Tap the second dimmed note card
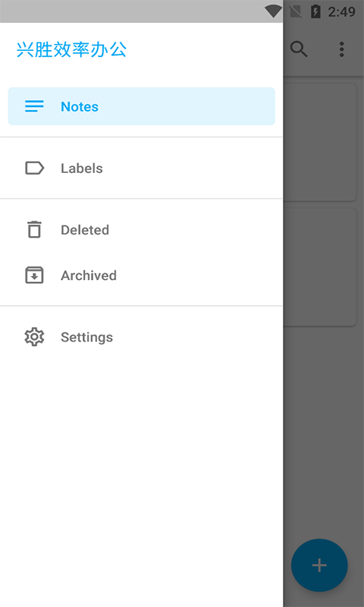The image size is (364, 607). (319, 267)
